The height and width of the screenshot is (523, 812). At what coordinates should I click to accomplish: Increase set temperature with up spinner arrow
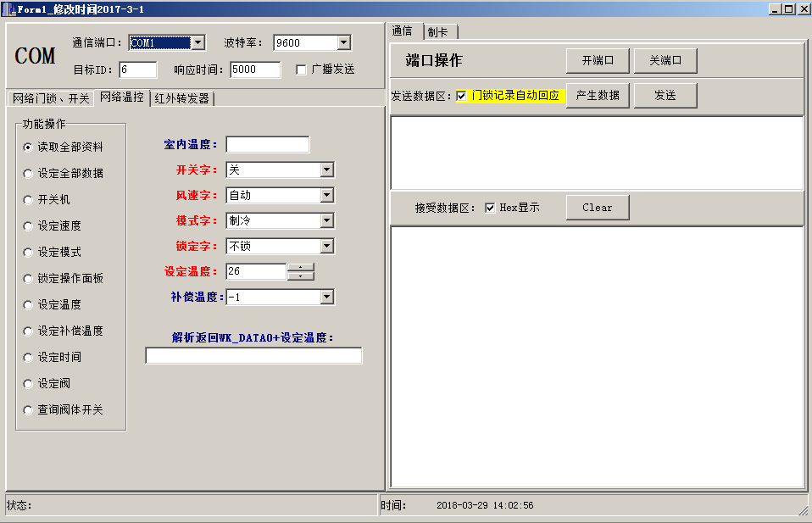(x=301, y=267)
